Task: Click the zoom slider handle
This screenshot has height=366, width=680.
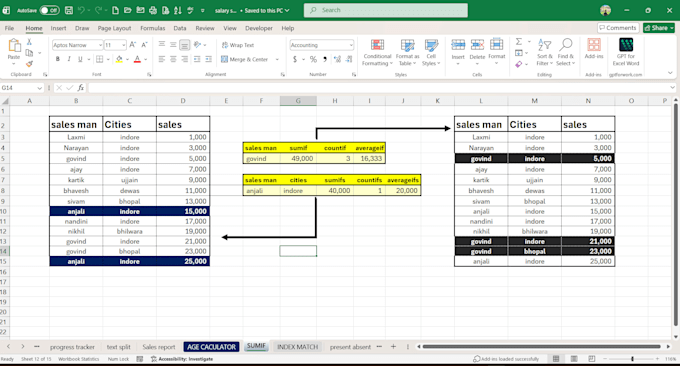Action: (x=632, y=359)
